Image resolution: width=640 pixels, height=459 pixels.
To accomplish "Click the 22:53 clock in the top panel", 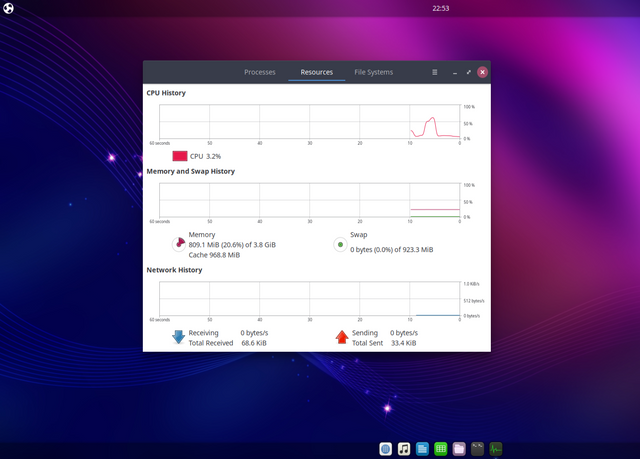I will 441,8.
